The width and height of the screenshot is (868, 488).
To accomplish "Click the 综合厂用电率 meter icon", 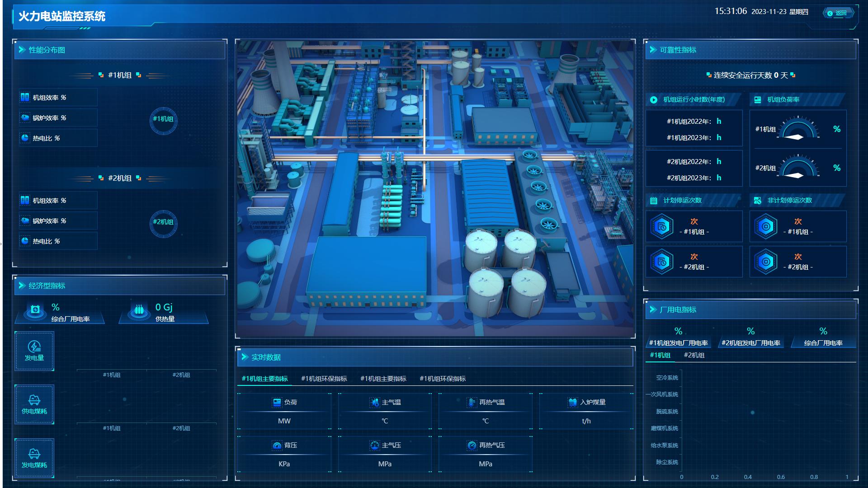I will point(35,310).
